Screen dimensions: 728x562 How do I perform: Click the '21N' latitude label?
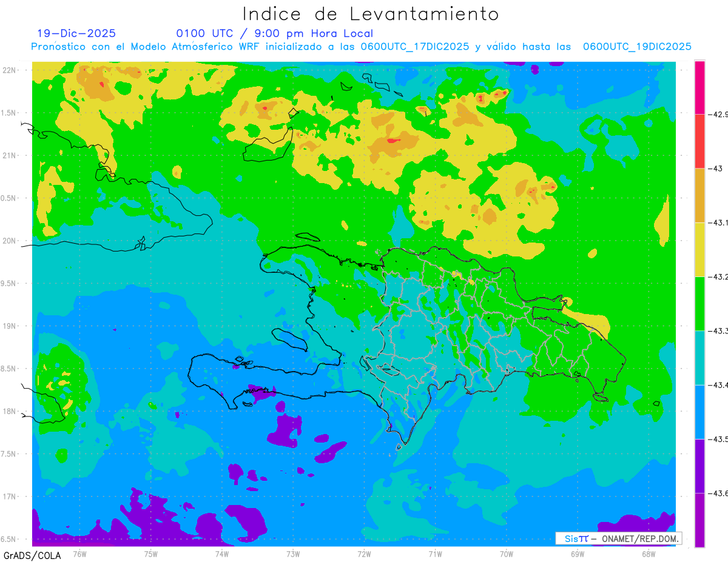pyautogui.click(x=10, y=155)
